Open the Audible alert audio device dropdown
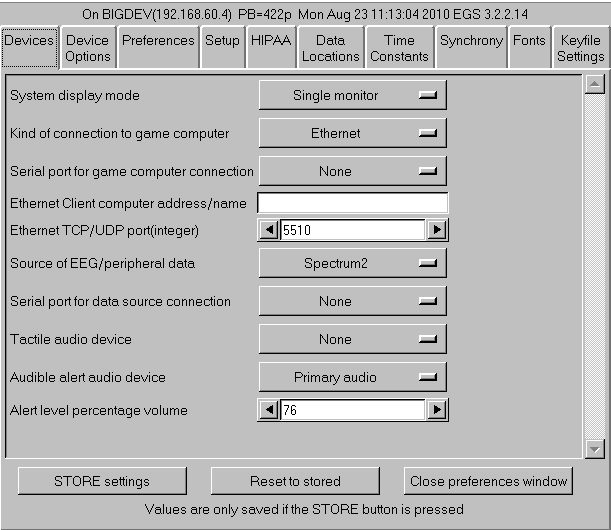 352,378
